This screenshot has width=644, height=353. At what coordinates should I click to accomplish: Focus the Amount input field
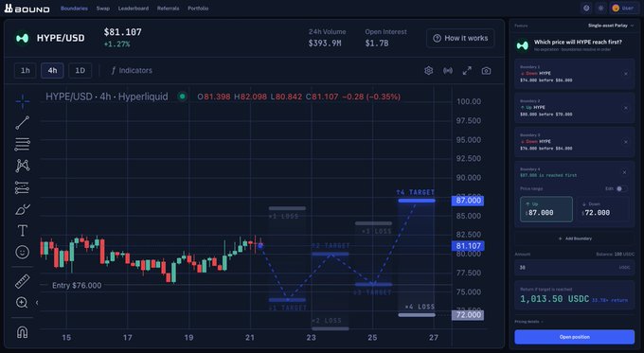pos(575,268)
